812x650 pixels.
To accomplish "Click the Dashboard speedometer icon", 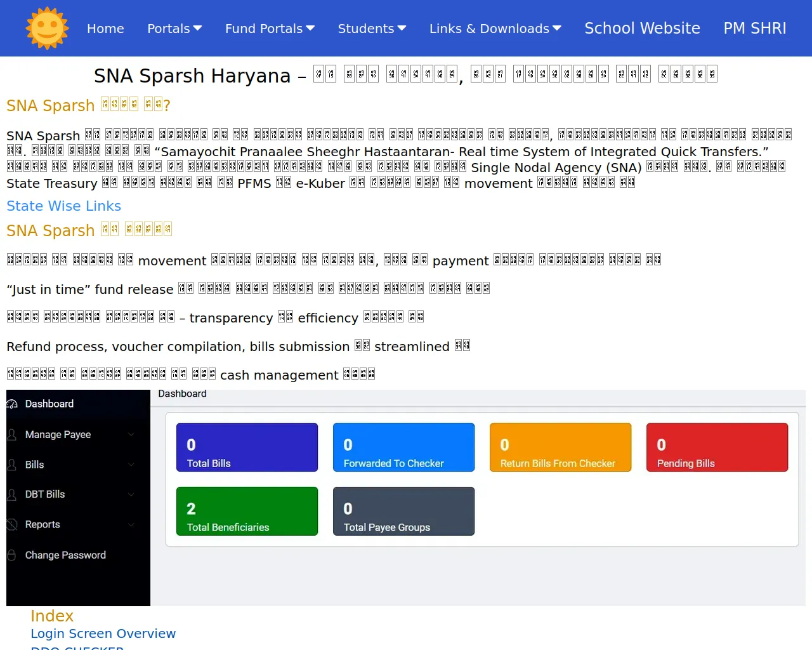I will point(12,404).
